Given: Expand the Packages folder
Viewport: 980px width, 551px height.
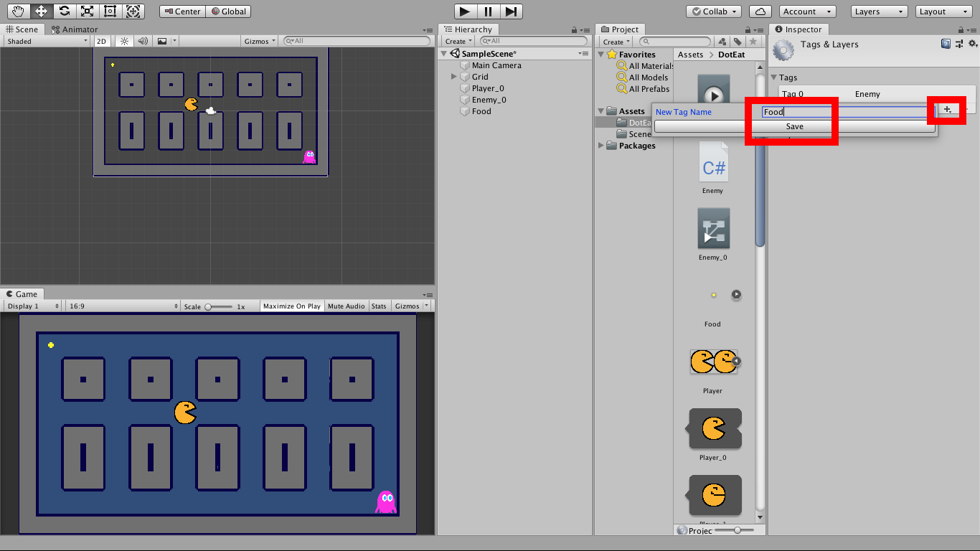Looking at the screenshot, I should click(x=601, y=146).
